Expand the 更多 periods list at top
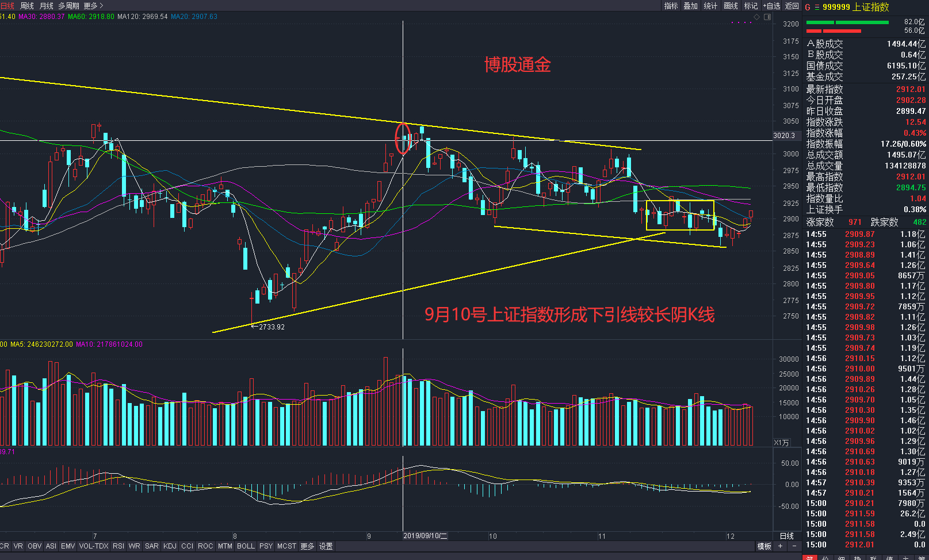 click(93, 6)
